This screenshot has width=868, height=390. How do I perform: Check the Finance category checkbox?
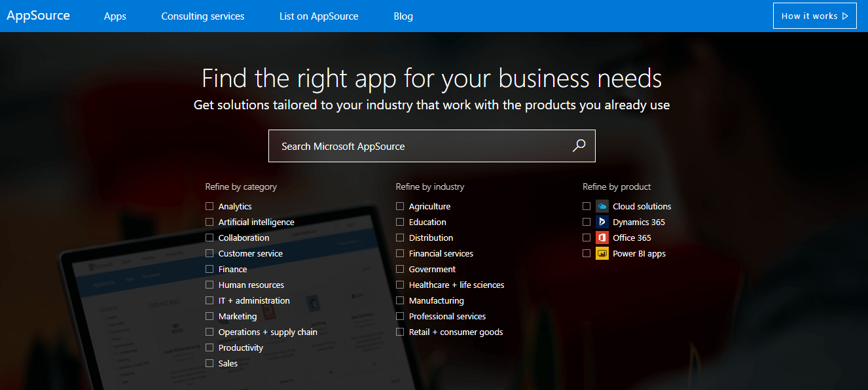pyautogui.click(x=209, y=268)
